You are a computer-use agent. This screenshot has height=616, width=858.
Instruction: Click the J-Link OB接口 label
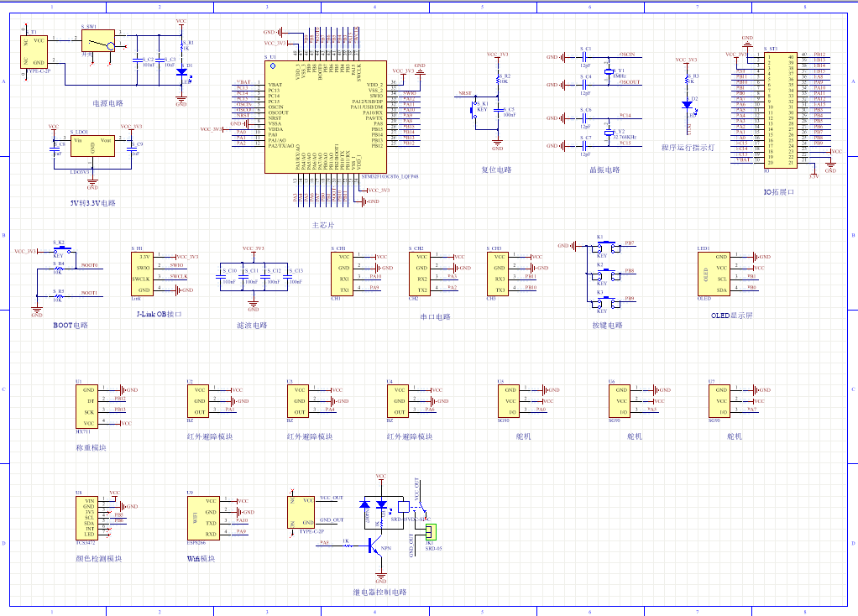click(x=159, y=314)
